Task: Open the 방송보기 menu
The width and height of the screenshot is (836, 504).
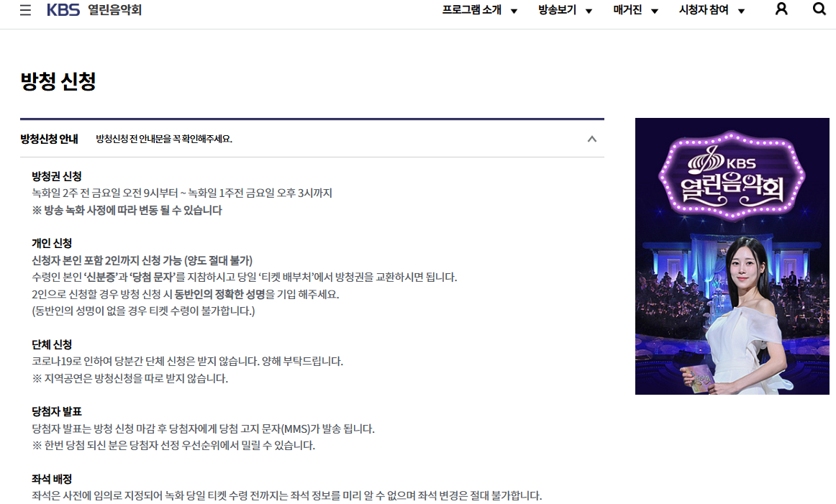Action: coord(557,10)
